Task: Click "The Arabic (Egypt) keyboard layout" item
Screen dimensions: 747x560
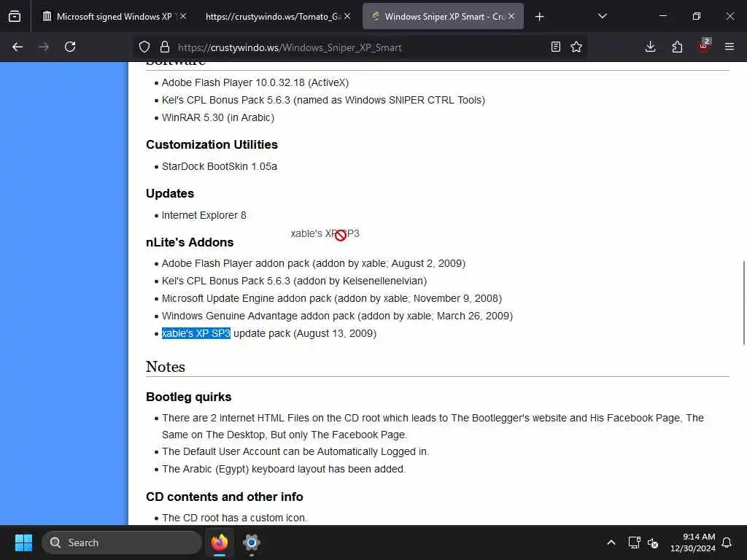Action: pos(284,469)
